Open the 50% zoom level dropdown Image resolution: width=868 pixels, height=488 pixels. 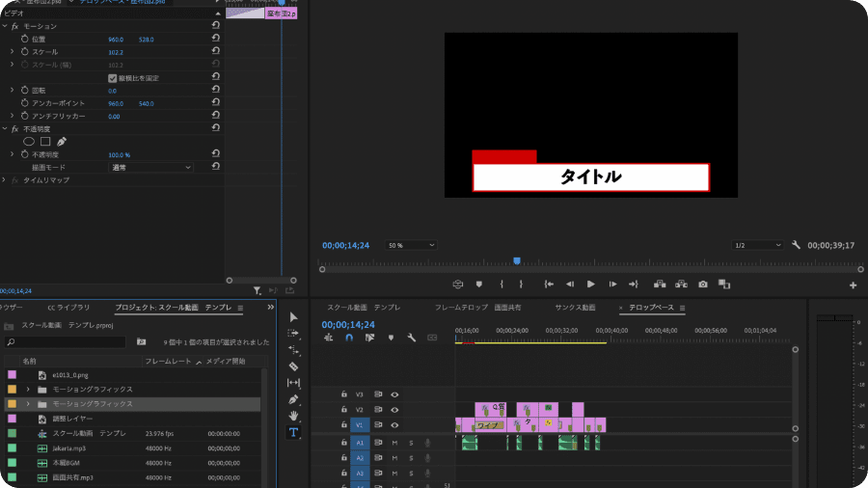411,245
